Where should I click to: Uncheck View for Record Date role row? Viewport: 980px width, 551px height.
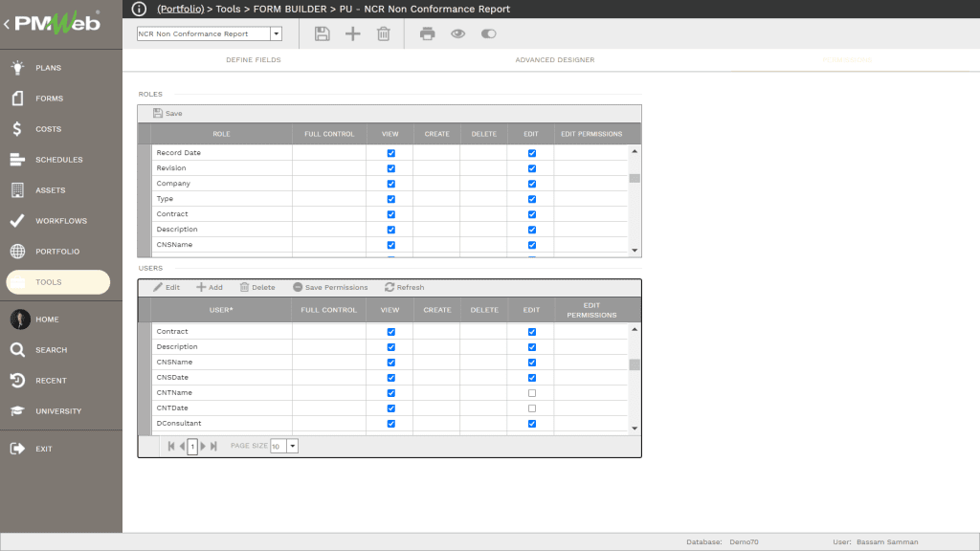pyautogui.click(x=391, y=153)
